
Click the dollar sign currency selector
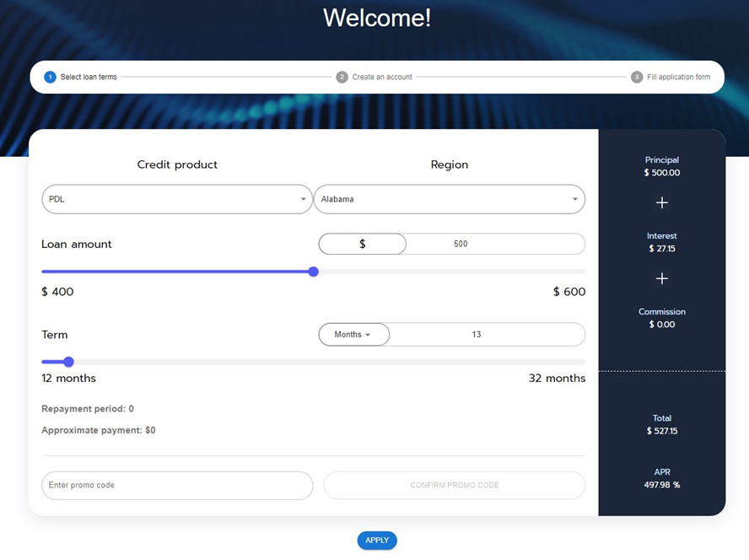point(363,244)
